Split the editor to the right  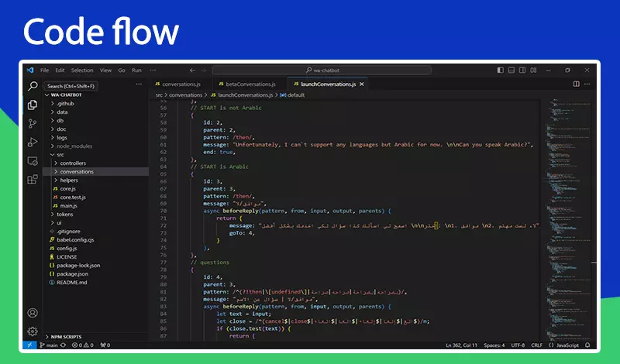pyautogui.click(x=577, y=84)
